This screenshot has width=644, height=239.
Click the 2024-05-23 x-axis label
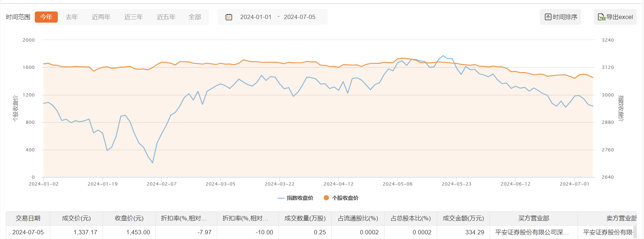pyautogui.click(x=457, y=184)
